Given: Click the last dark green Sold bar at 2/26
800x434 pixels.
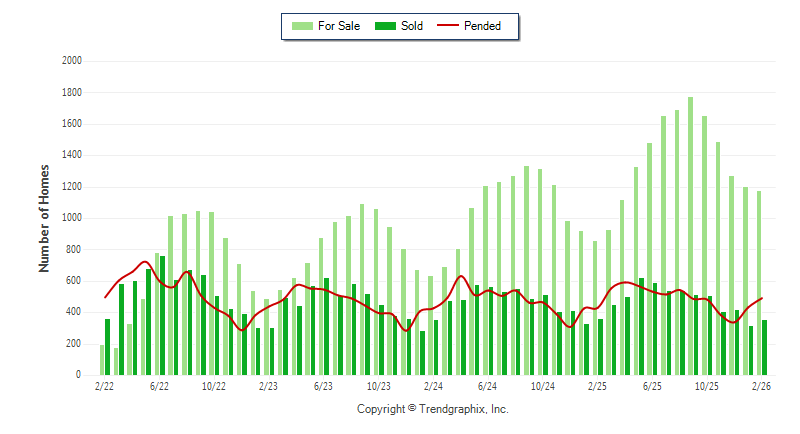Looking at the screenshot, I should tap(765, 348).
